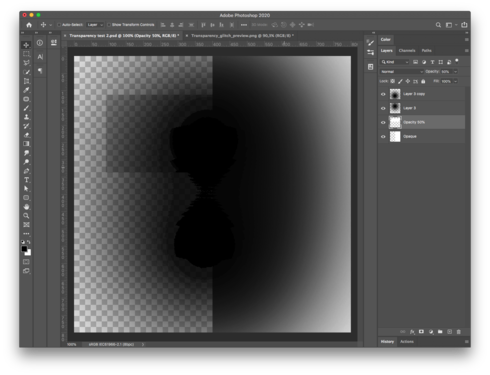Image resolution: width=490 pixels, height=375 pixels.
Task: Hide the Layer 3 copy layer
Action: pyautogui.click(x=383, y=94)
